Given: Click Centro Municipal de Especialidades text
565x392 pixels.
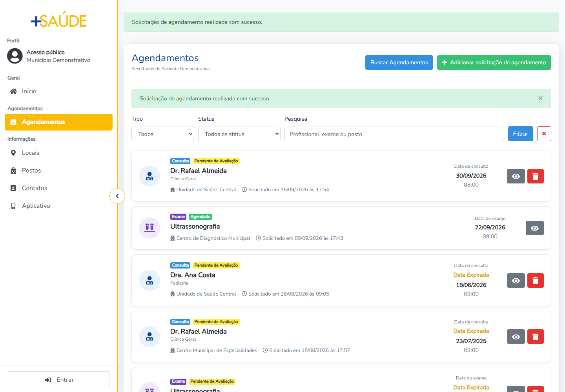Looking at the screenshot, I should pyautogui.click(x=217, y=350).
